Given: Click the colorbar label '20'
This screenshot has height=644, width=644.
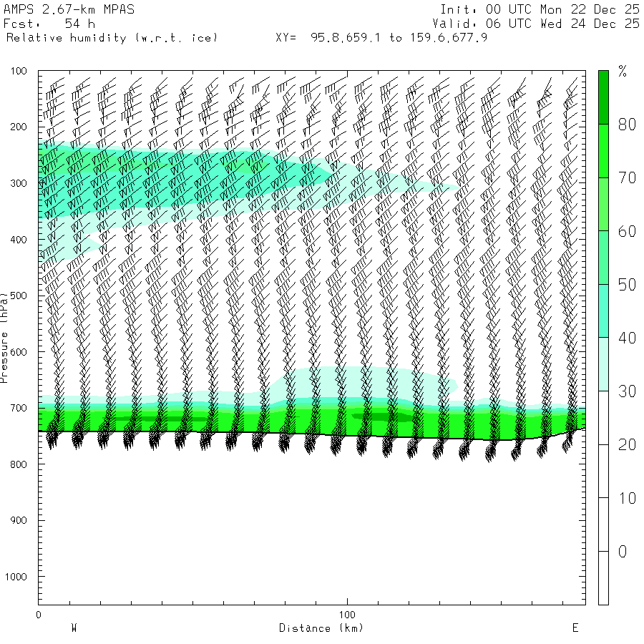Looking at the screenshot, I should point(627,445).
